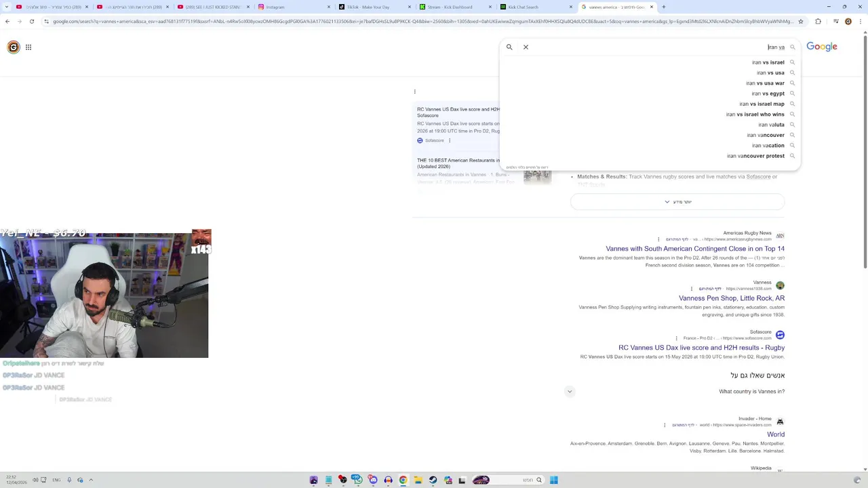Viewport: 868px width, 488px height.
Task: Open the "World" Invader result
Action: tap(776, 434)
